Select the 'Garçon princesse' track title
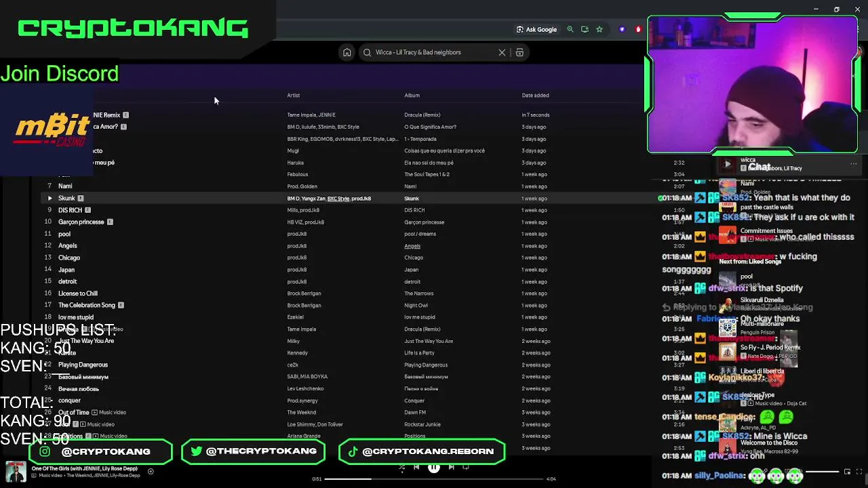The width and height of the screenshot is (868, 488). point(81,222)
